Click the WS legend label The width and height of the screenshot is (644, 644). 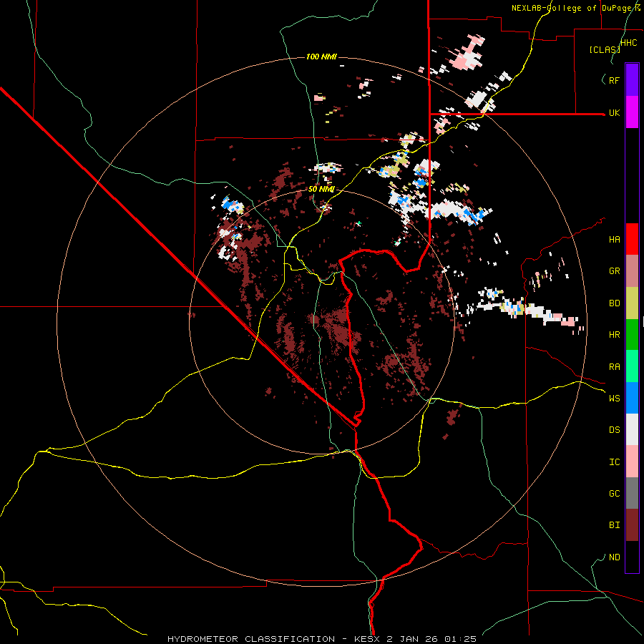click(614, 399)
